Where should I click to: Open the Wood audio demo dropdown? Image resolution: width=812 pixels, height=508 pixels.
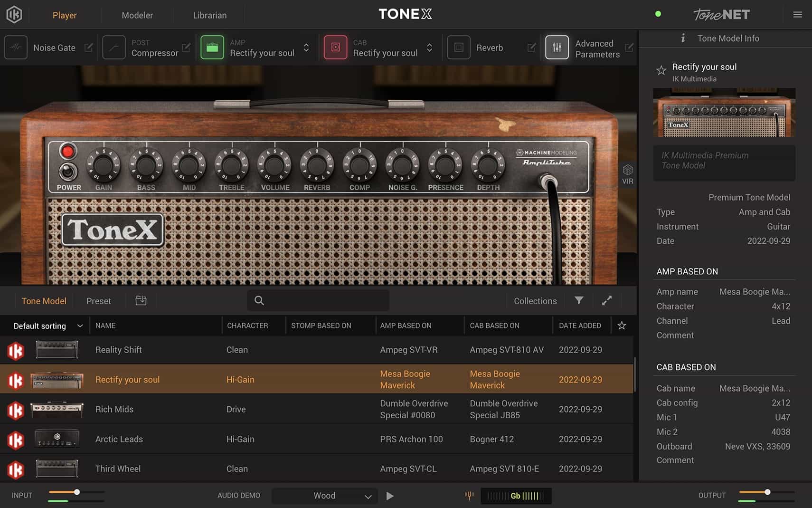(x=325, y=496)
